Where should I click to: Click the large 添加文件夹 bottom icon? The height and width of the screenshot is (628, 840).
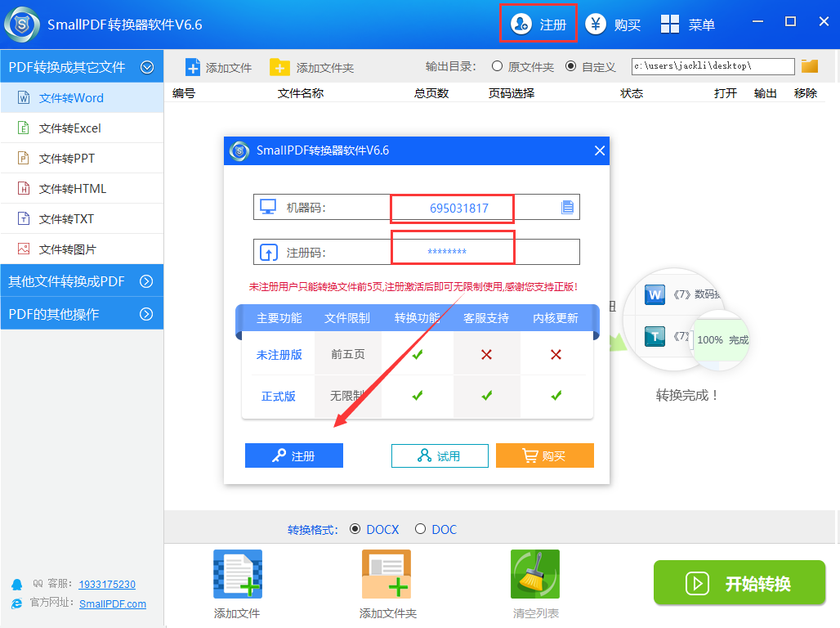point(386,574)
